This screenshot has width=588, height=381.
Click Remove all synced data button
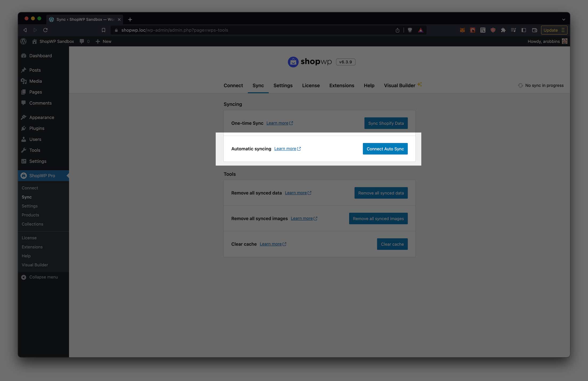pos(381,193)
